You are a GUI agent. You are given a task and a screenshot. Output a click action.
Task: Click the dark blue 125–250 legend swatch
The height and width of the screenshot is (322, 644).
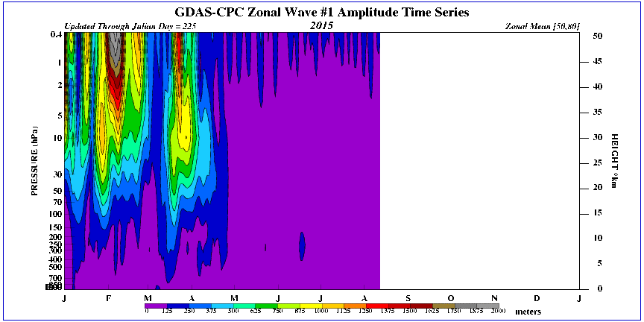178,306
